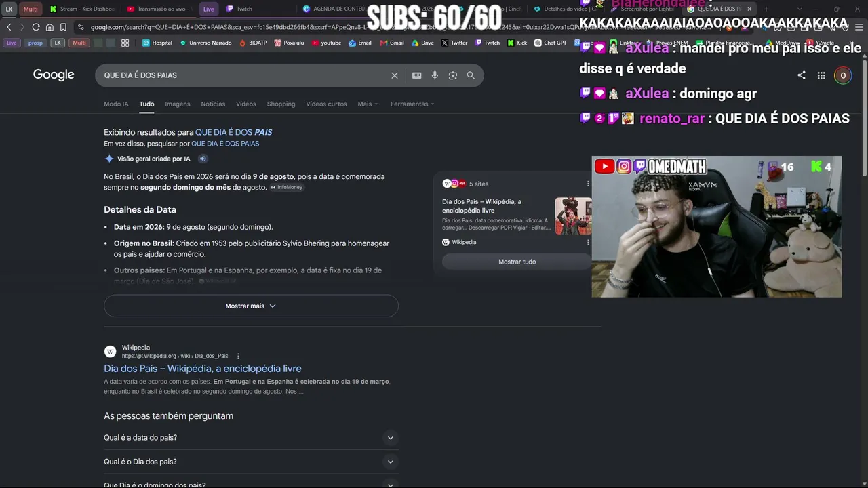
Task: Open a new browser tab
Action: pos(766,9)
